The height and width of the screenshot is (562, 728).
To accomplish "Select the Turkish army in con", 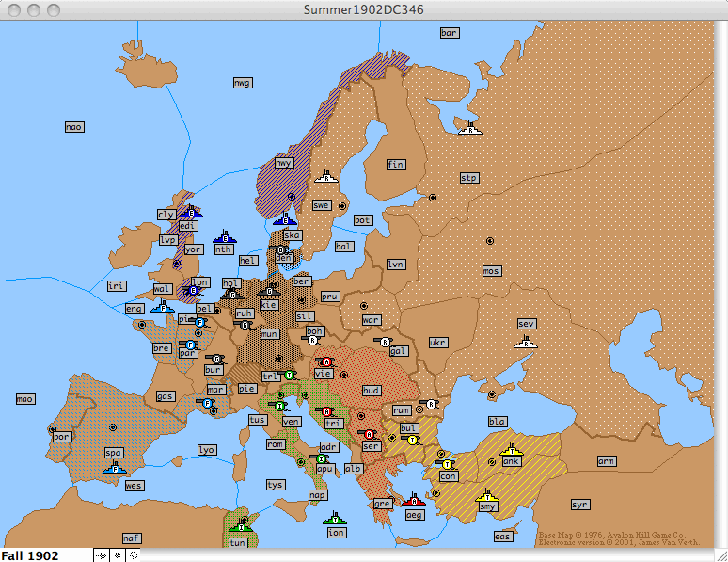I will [x=447, y=464].
